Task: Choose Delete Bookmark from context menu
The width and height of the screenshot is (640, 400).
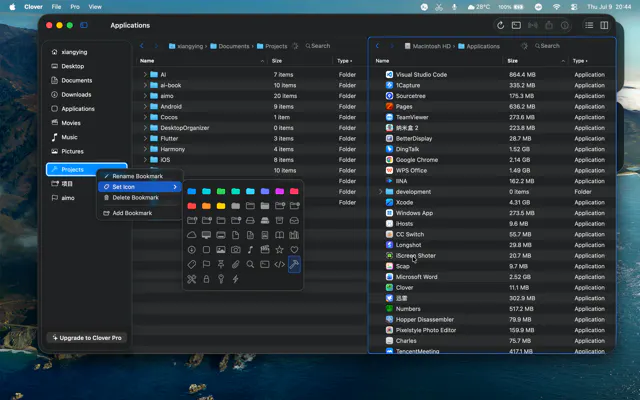Action: click(140, 198)
